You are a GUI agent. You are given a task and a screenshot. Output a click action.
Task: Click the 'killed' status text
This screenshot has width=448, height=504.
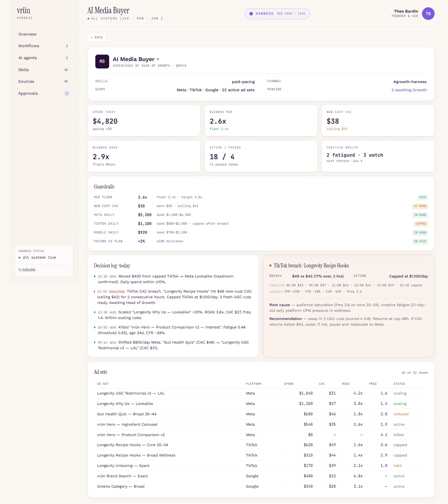pyautogui.click(x=398, y=435)
